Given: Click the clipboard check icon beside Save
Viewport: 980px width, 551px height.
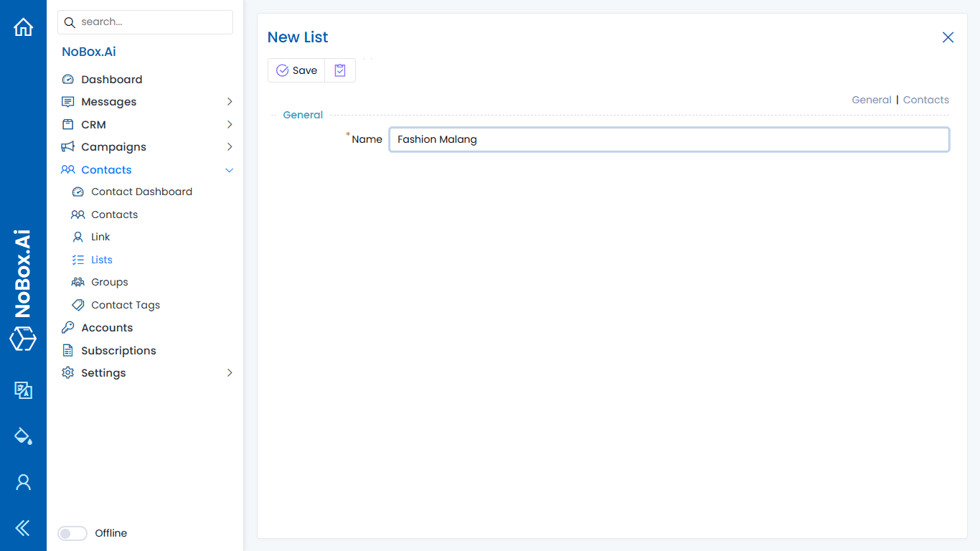Looking at the screenshot, I should click(x=339, y=70).
